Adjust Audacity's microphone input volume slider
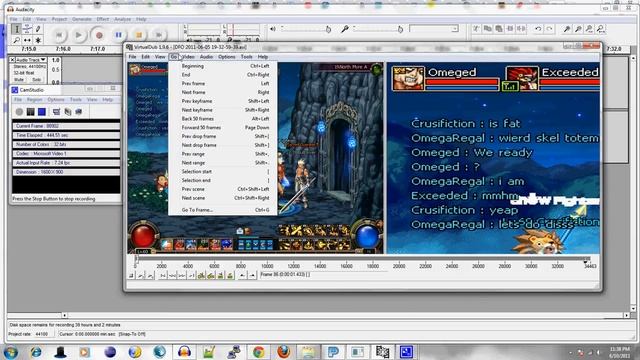The width and height of the screenshot is (640, 360). click(378, 29)
